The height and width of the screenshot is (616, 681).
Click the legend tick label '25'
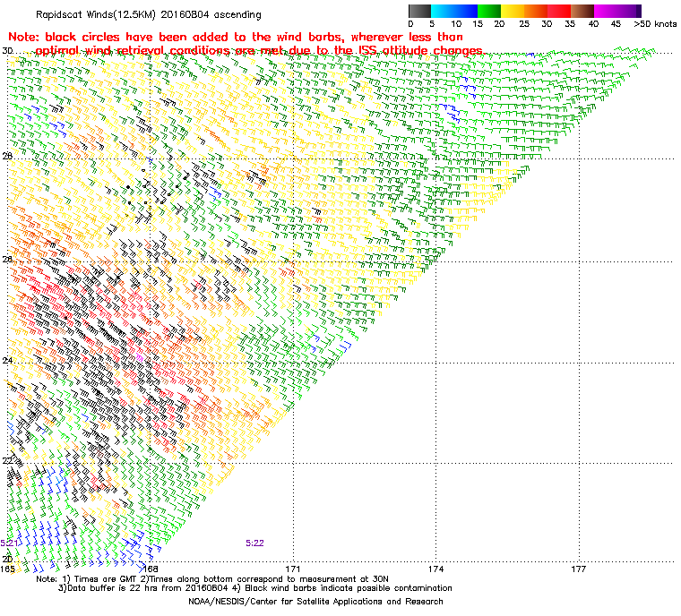coord(524,24)
